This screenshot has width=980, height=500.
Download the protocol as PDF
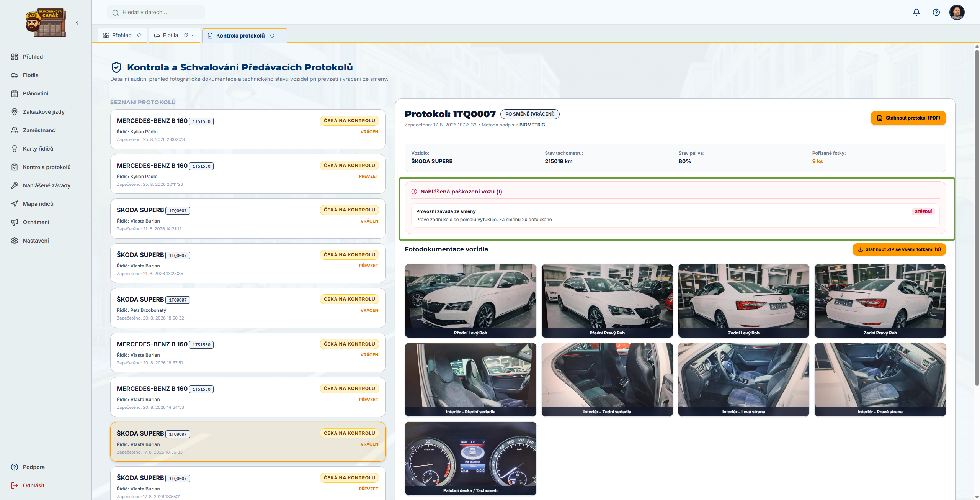pos(908,118)
